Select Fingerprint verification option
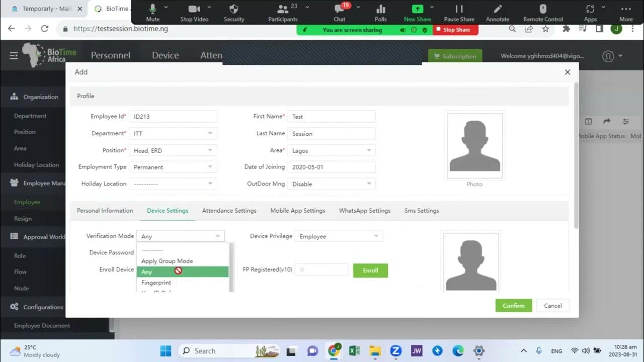Viewport: 644px width, 362px height. tap(183, 283)
